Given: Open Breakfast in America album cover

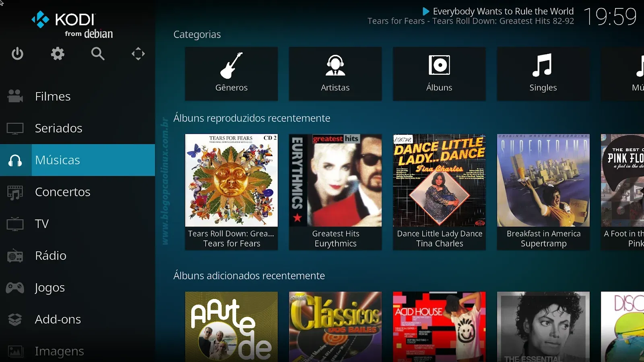Looking at the screenshot, I should [x=543, y=180].
